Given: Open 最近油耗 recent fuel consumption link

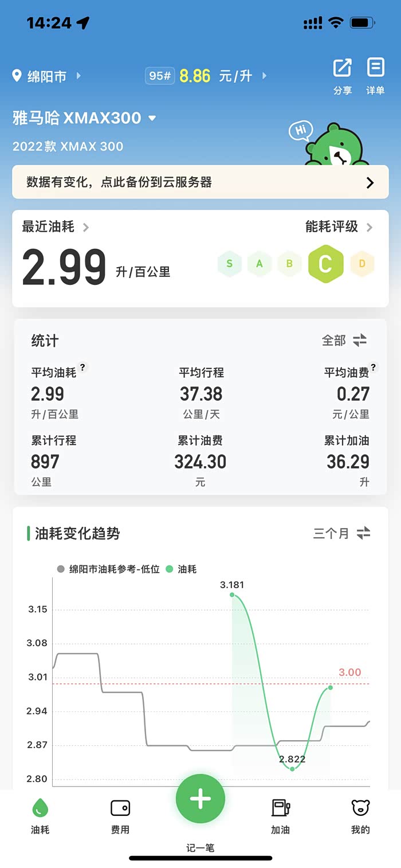Looking at the screenshot, I should point(85,228).
